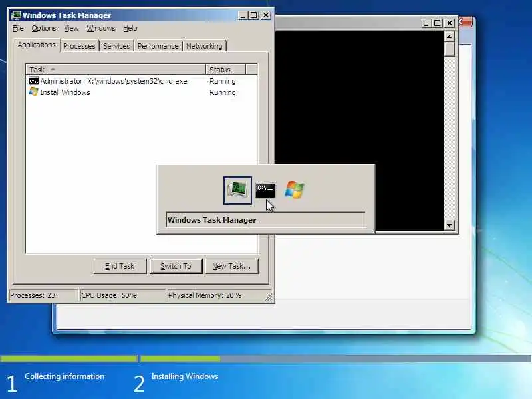Close the Install Windows dialog
532x399 pixels.
tap(465, 22)
